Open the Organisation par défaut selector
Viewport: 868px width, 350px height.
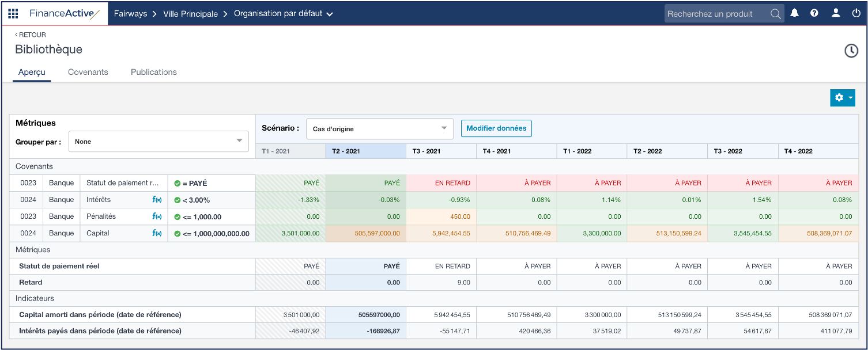click(283, 14)
